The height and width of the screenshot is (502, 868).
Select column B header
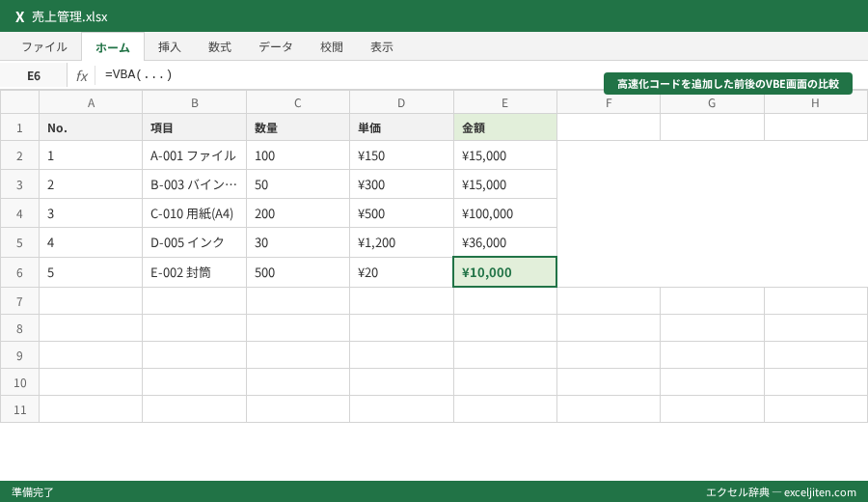(x=194, y=102)
